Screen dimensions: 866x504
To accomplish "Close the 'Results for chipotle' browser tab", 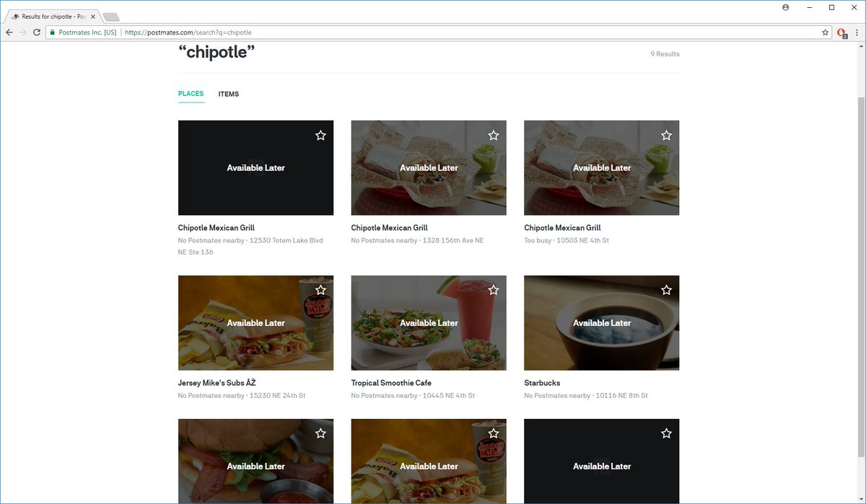I will point(92,16).
